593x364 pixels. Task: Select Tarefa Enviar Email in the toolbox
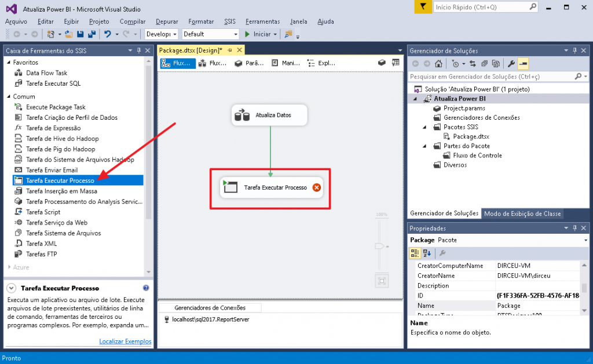(x=52, y=170)
